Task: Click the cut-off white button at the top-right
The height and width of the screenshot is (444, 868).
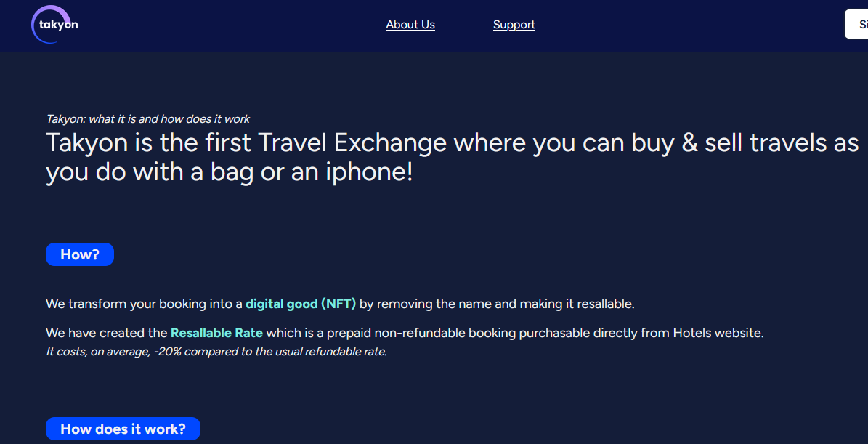Action: [x=856, y=25]
